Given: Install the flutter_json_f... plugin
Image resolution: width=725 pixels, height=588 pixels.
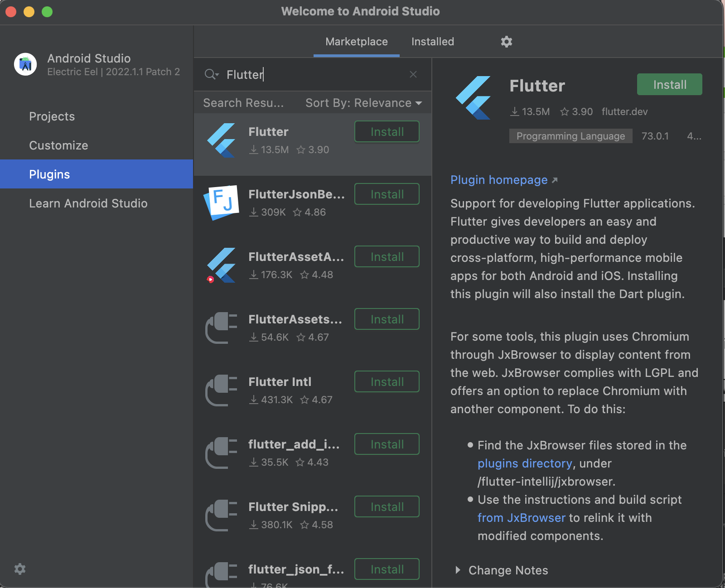Looking at the screenshot, I should pyautogui.click(x=387, y=569).
